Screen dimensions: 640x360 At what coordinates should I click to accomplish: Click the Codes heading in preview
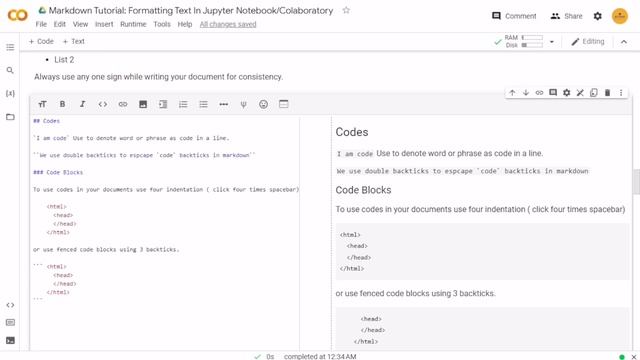[x=352, y=132]
